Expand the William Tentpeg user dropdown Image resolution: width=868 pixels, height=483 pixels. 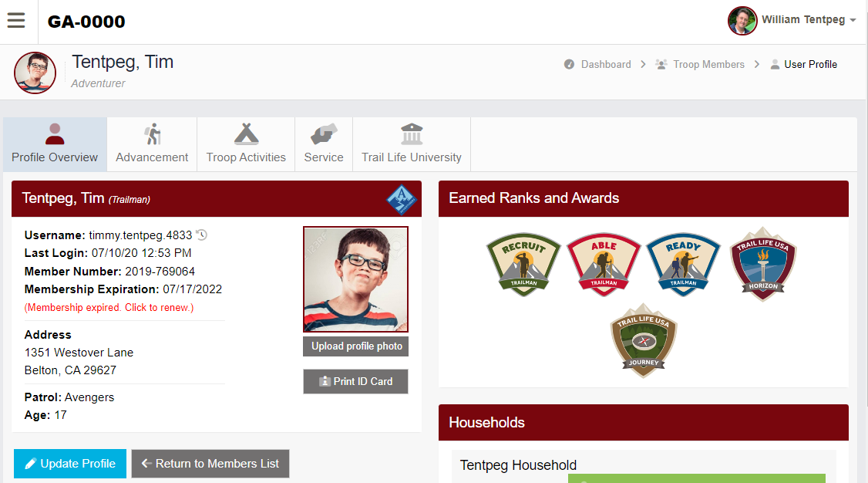pos(809,20)
